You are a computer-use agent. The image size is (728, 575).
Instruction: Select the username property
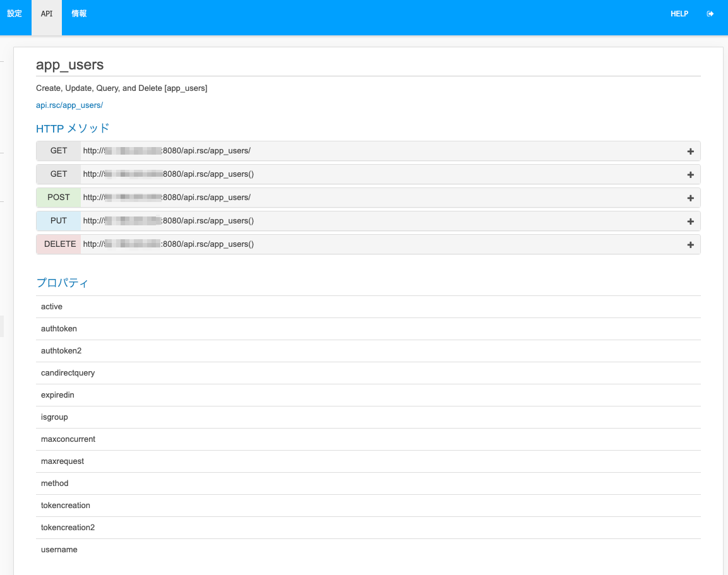coord(368,550)
